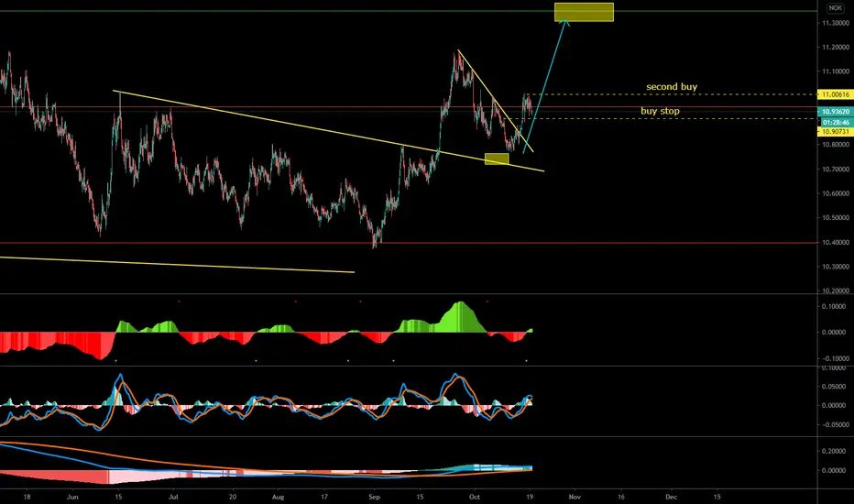Image resolution: width=854 pixels, height=504 pixels.
Task: Click the Sep label on time axis
Action: [374, 497]
